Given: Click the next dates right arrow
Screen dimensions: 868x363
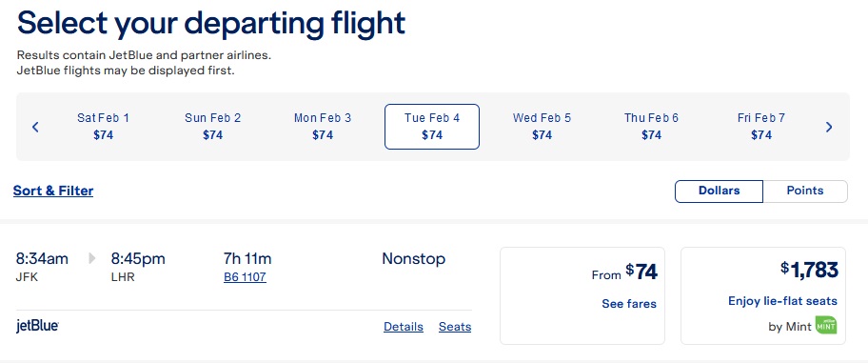Looking at the screenshot, I should (829, 127).
